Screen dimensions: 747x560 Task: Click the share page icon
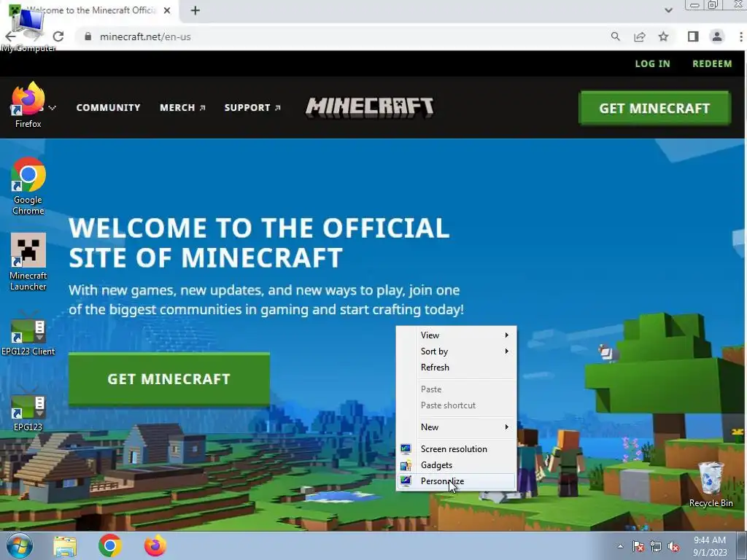tap(639, 36)
